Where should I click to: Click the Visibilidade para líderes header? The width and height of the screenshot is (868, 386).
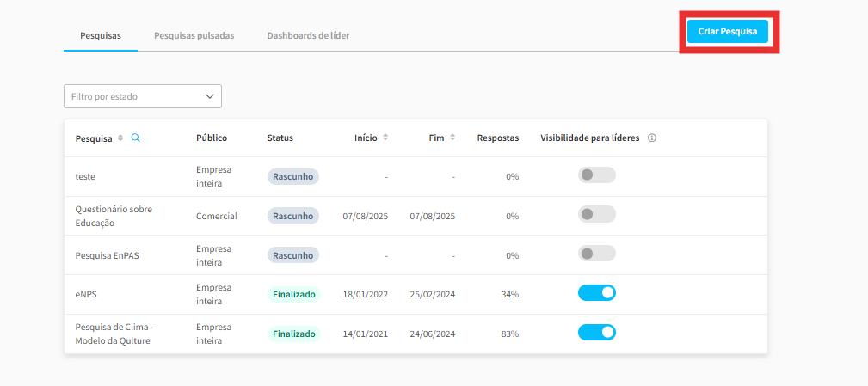pos(590,138)
